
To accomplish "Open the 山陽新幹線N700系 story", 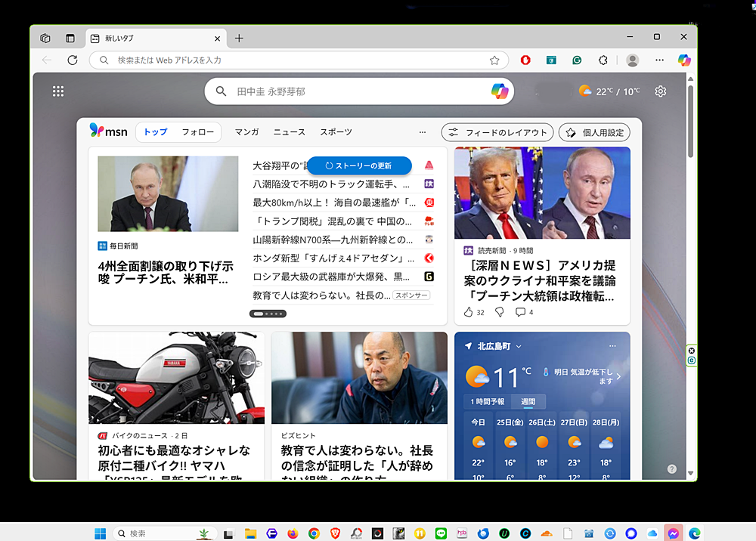I will (x=333, y=240).
